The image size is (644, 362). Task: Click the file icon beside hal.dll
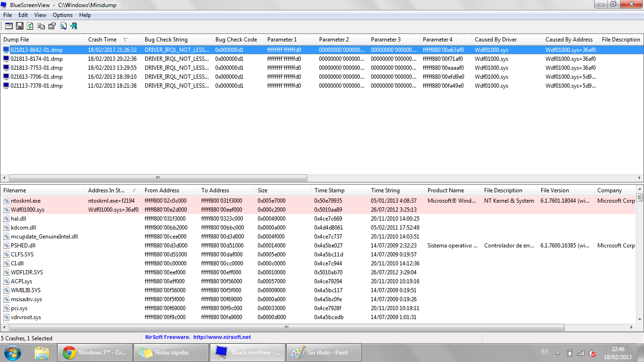tap(6, 219)
